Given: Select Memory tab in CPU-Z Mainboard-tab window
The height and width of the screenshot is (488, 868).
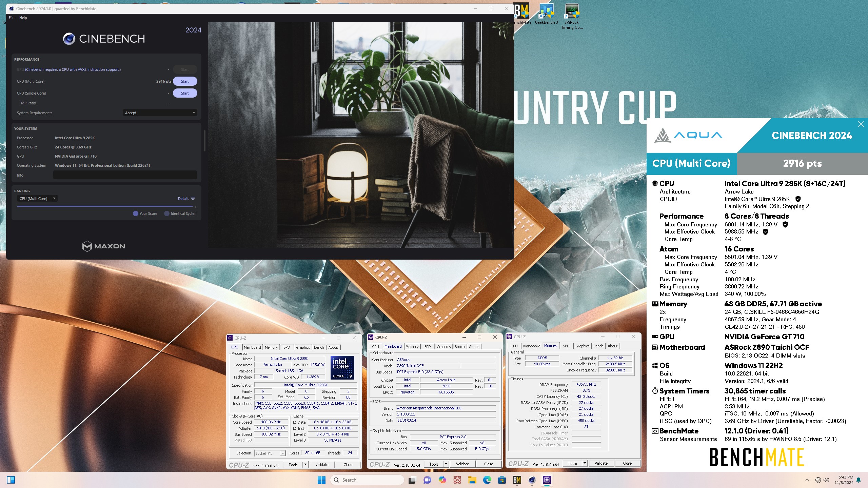Looking at the screenshot, I should click(412, 347).
